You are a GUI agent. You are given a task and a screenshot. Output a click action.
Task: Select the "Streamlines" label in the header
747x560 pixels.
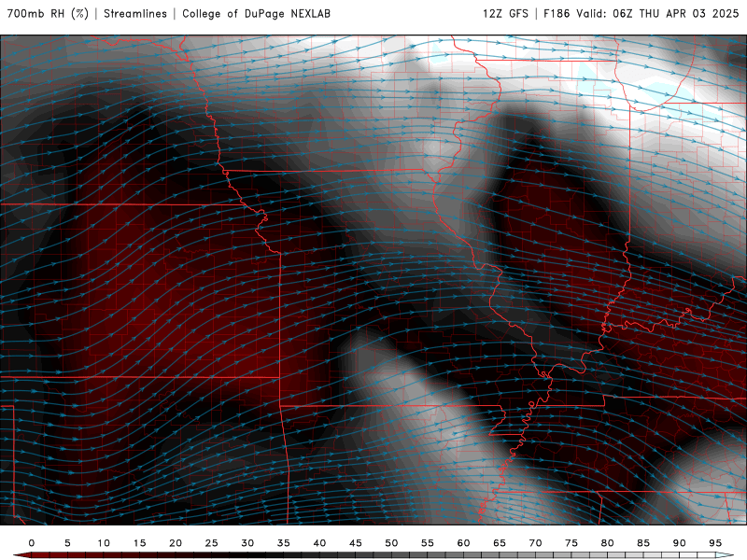pos(135,14)
